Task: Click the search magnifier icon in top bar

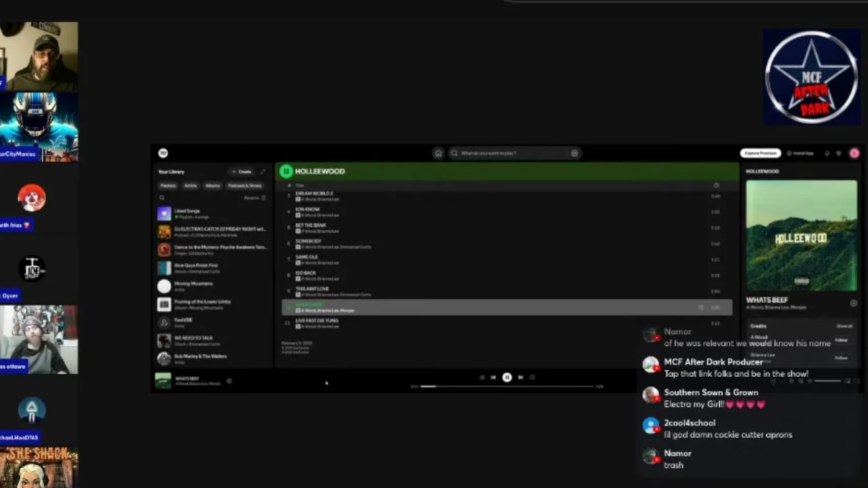Action: tap(455, 153)
